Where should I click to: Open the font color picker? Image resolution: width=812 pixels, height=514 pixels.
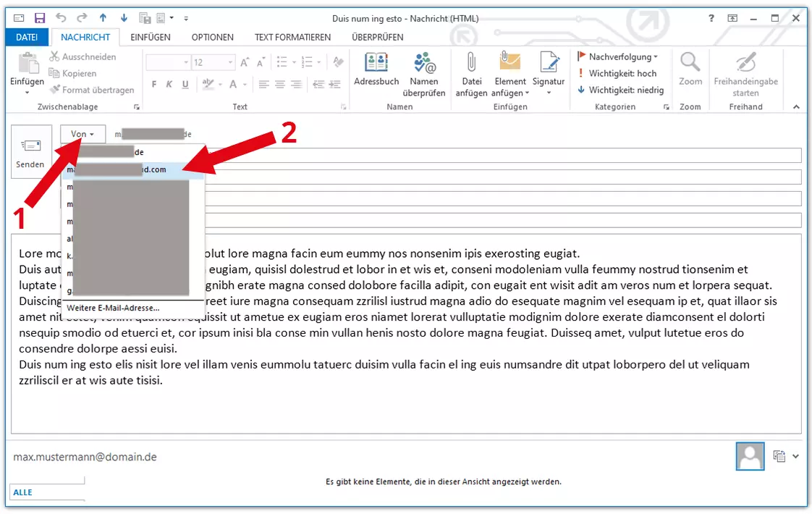(x=233, y=84)
